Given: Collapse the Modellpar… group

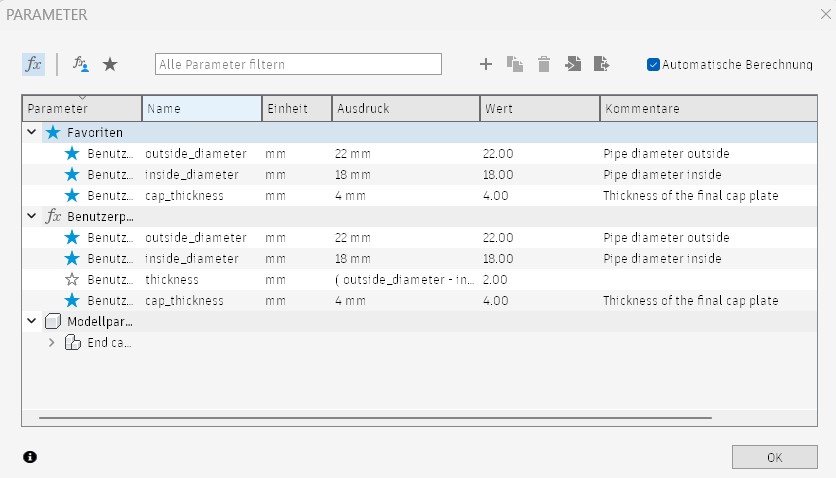Looking at the screenshot, I should tap(31, 321).
